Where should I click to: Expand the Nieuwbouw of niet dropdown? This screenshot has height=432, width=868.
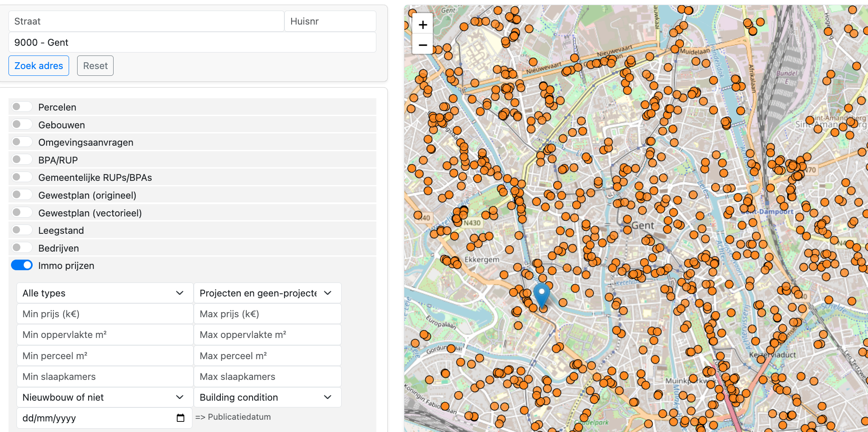pos(104,397)
